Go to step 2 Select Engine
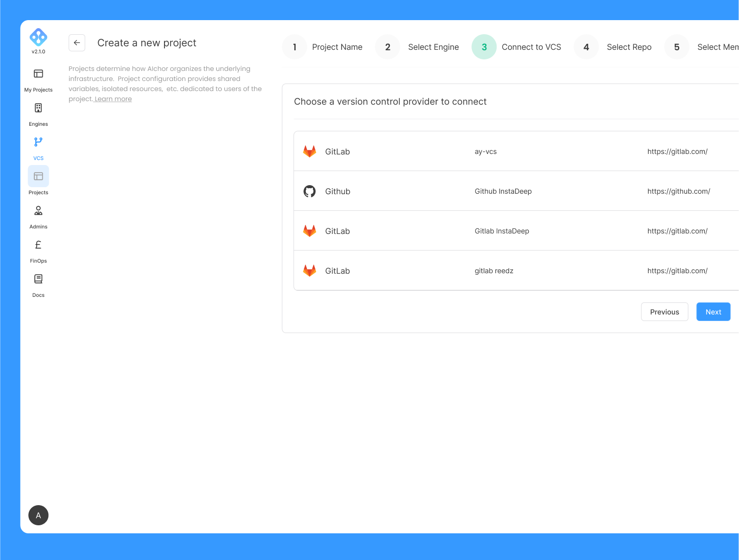739x560 pixels. 418,47
